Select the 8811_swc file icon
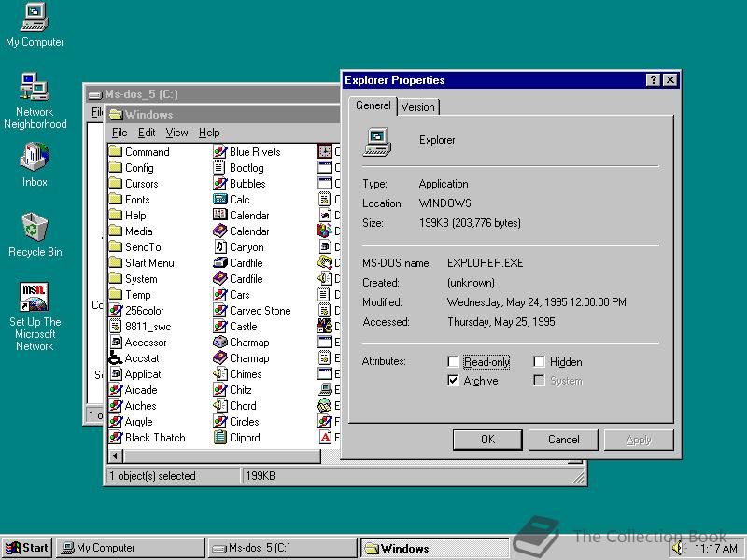The width and height of the screenshot is (747, 560). 115,326
